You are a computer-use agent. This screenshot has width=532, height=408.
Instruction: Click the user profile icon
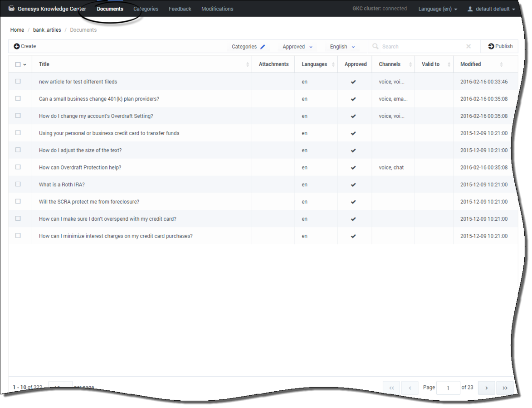(470, 9)
